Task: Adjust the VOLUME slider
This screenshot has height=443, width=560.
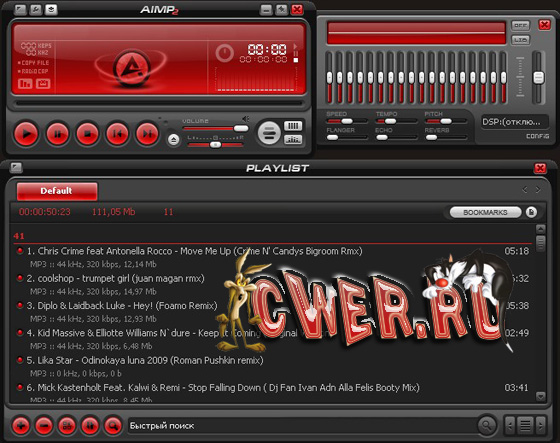Action: click(215, 128)
